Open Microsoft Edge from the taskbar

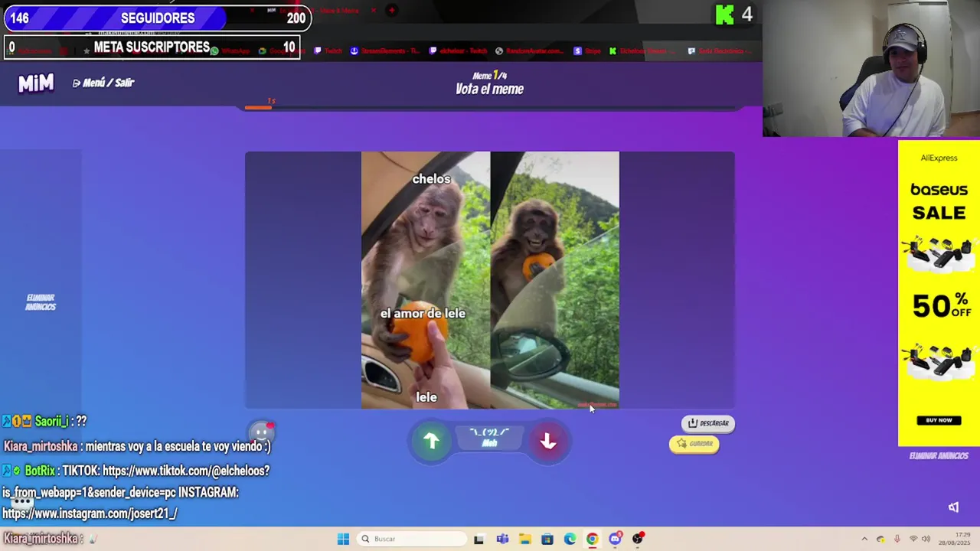[x=570, y=539]
